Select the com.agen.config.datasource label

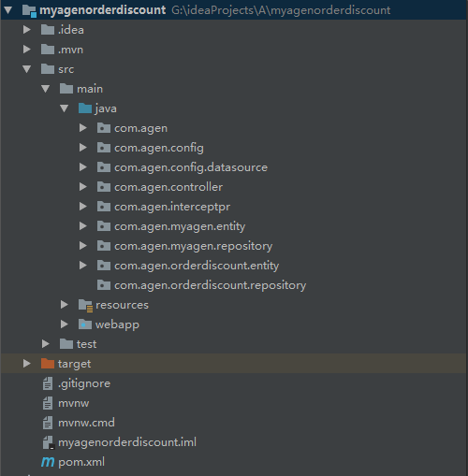191,167
